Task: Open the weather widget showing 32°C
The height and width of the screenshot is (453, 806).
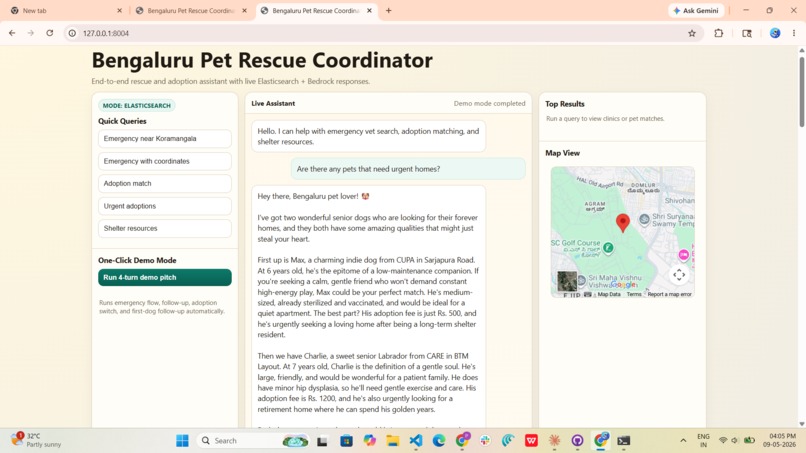Action: (36, 440)
